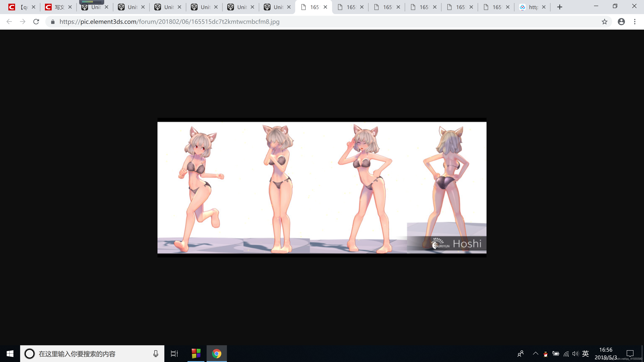Click the Chrome taskbar icon
The width and height of the screenshot is (644, 362).
(217, 353)
